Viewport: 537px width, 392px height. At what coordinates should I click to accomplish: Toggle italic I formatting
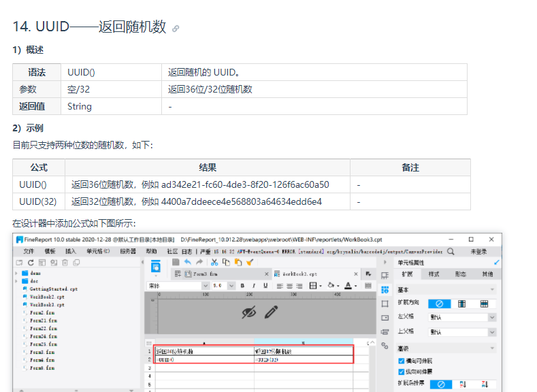tap(254, 286)
